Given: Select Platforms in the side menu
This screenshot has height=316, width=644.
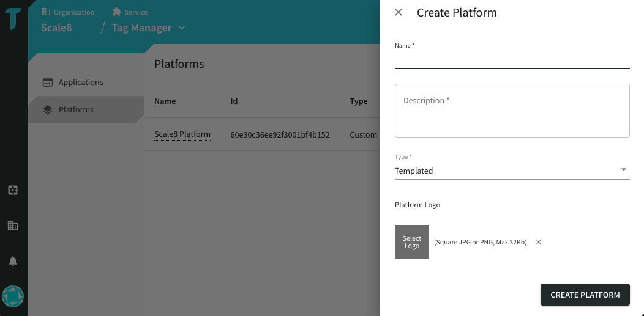Looking at the screenshot, I should (76, 110).
